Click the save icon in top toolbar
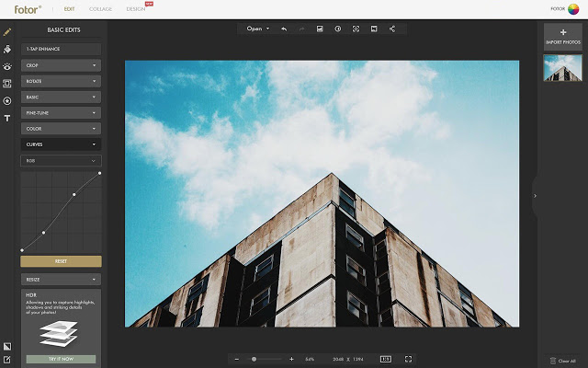The image size is (588, 368). tap(320, 29)
